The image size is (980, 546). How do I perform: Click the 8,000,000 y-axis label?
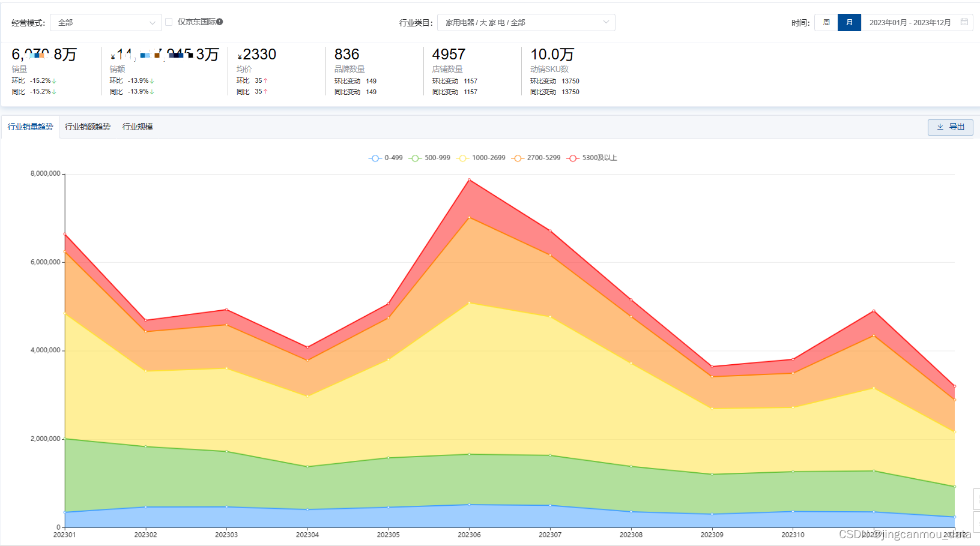pyautogui.click(x=46, y=173)
